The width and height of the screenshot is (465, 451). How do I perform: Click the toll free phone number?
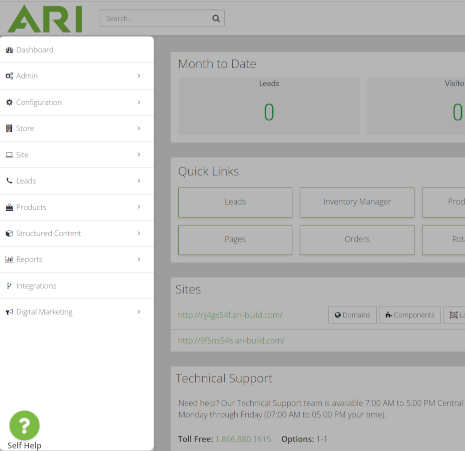point(243,439)
